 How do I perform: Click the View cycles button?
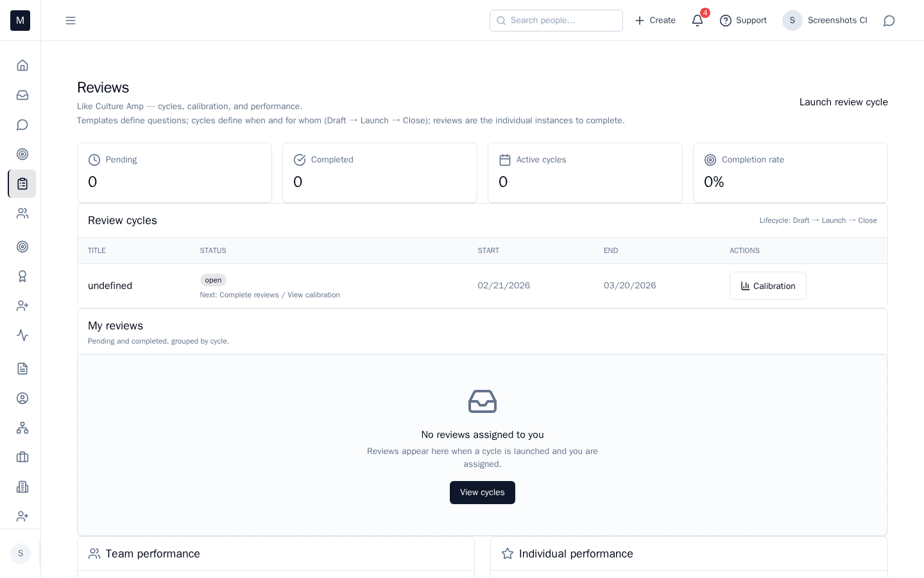pyautogui.click(x=482, y=493)
